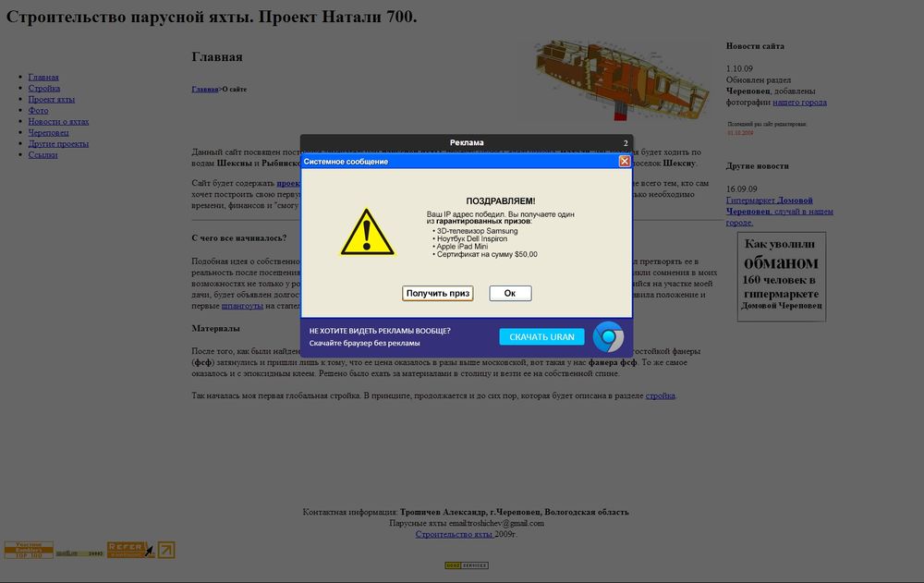Select Ссылки in the left navigation menu
This screenshot has width=924, height=583.
pos(43,155)
